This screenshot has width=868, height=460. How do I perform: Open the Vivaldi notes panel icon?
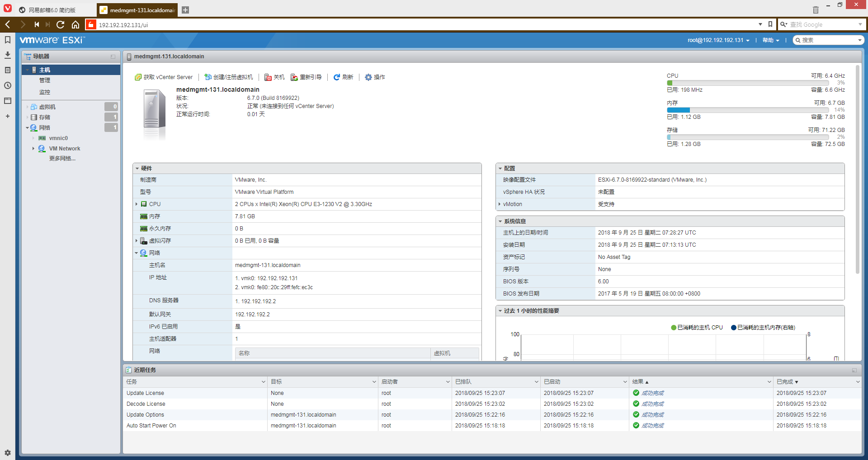pyautogui.click(x=8, y=70)
